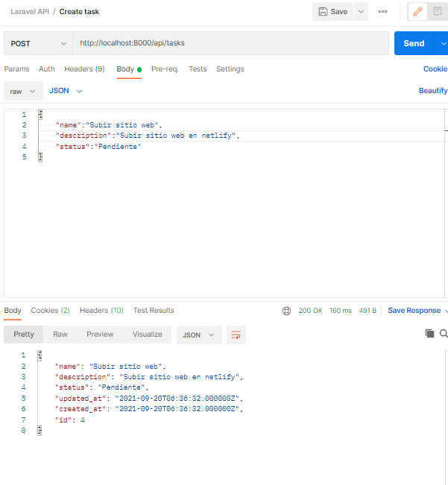This screenshot has width=448, height=485.
Task: Switch to the Headers (9) request tab
Action: [x=84, y=69]
